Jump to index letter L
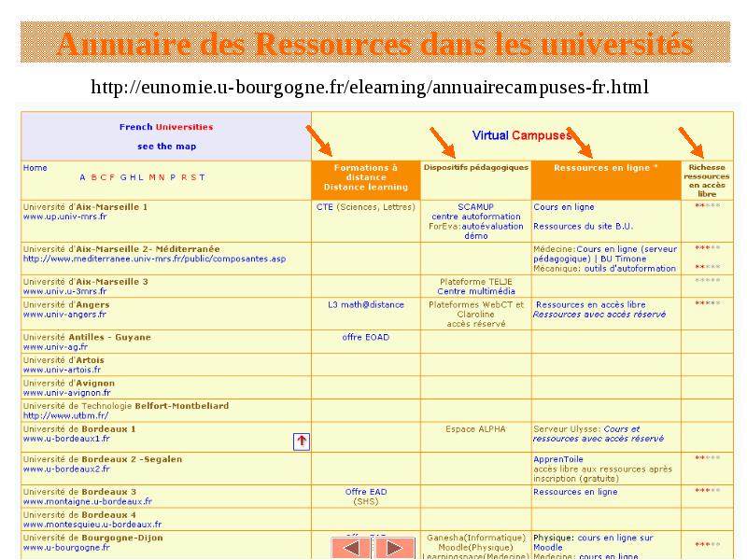This screenshot has height=560, width=747. tap(141, 177)
